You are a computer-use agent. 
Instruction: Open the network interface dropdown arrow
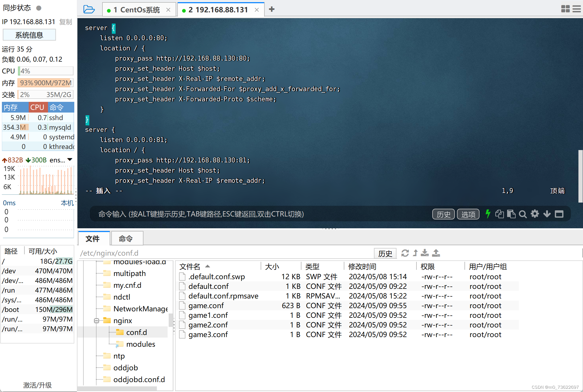pyautogui.click(x=70, y=160)
